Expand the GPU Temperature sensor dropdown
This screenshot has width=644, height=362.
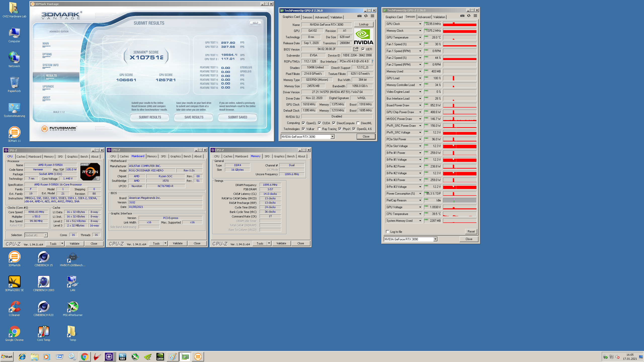420,37
